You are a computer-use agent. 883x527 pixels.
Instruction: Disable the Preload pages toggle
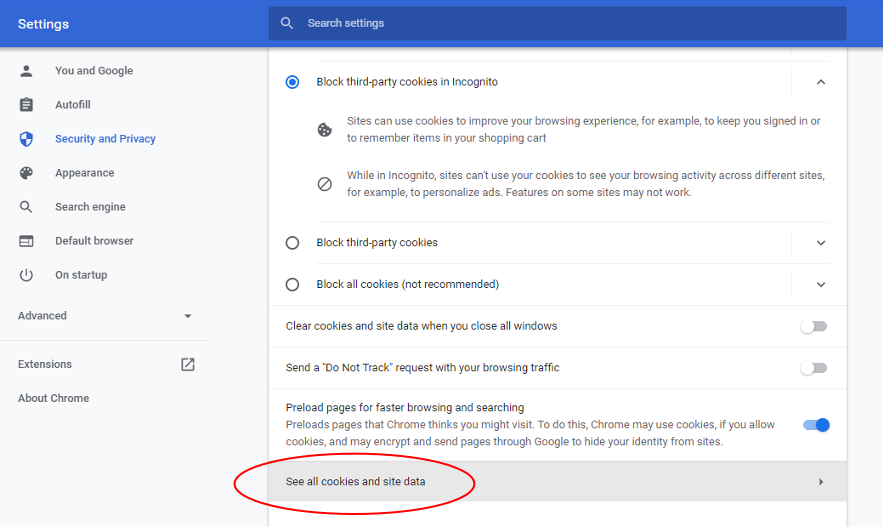[816, 425]
